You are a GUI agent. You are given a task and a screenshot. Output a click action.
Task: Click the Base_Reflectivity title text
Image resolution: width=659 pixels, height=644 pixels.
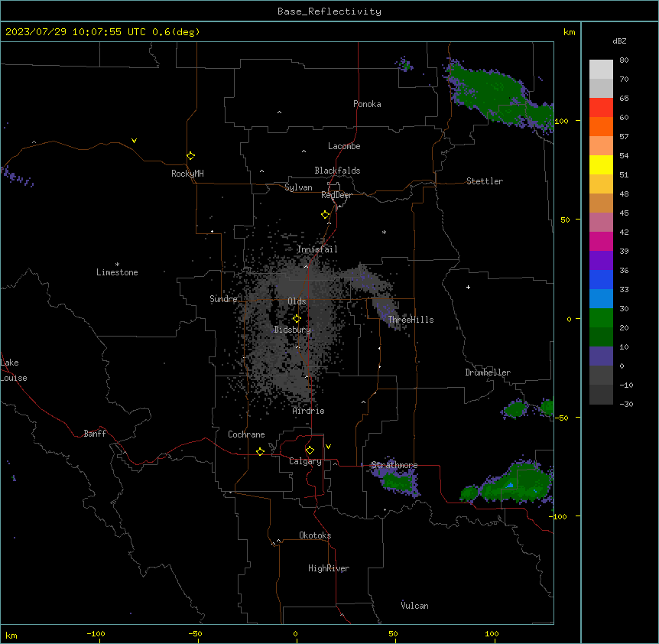tap(329, 11)
